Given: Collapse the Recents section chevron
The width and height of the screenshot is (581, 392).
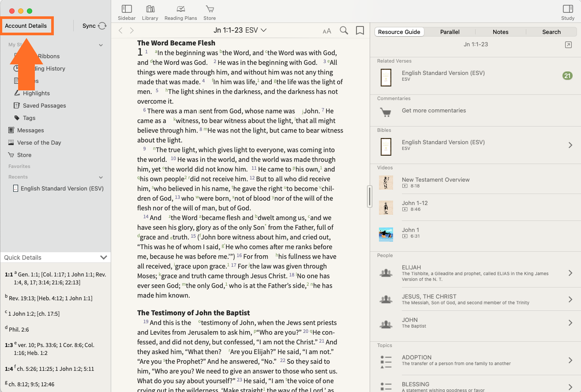Looking at the screenshot, I should 101,177.
